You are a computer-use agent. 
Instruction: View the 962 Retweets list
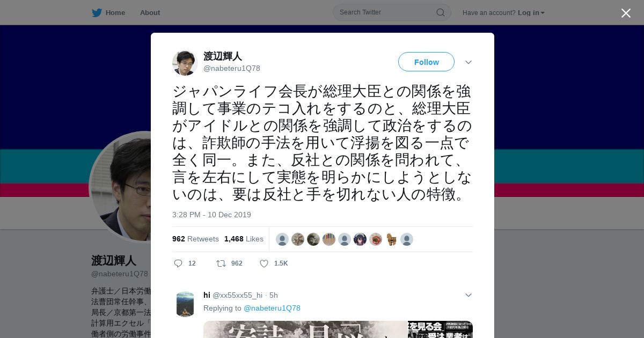195,239
